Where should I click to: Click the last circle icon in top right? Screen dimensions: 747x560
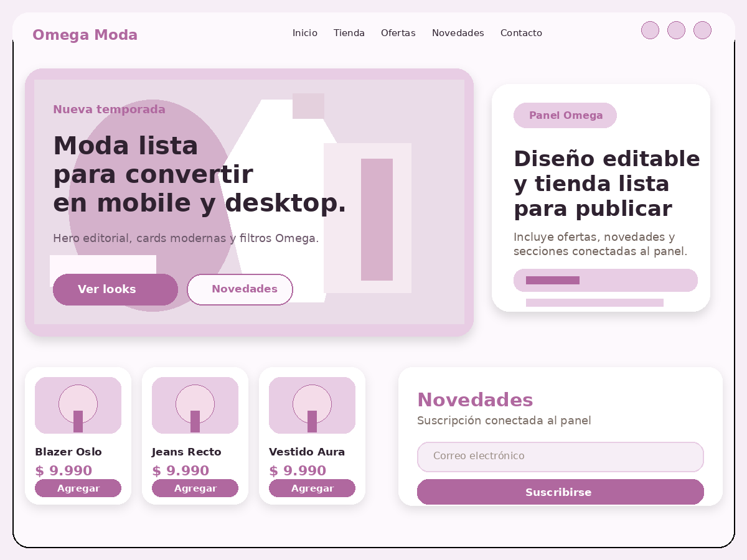(702, 30)
